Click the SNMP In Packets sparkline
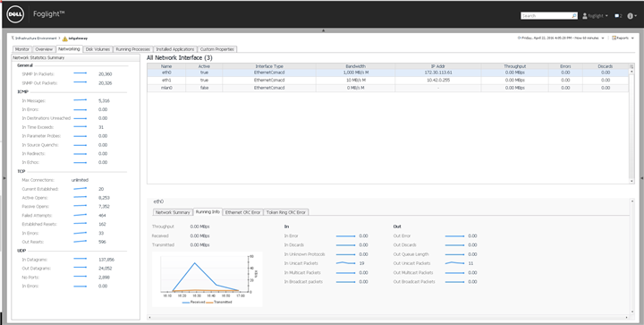This screenshot has width=644, height=325. (80, 74)
